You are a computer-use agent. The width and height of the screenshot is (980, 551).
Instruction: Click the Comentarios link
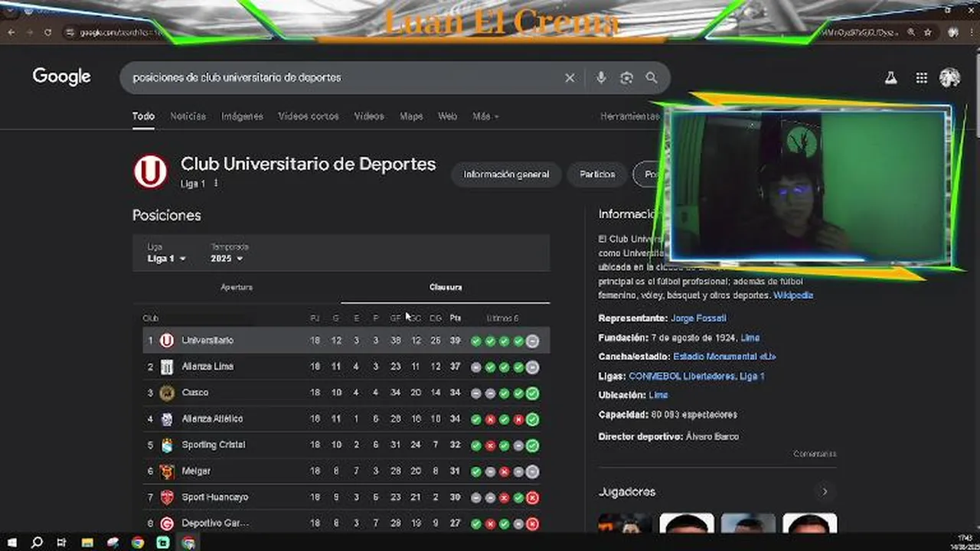coord(815,454)
